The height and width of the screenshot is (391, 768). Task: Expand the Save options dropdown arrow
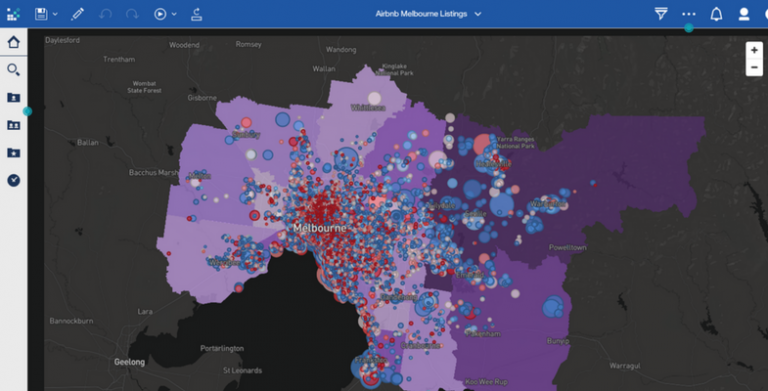[x=55, y=14]
